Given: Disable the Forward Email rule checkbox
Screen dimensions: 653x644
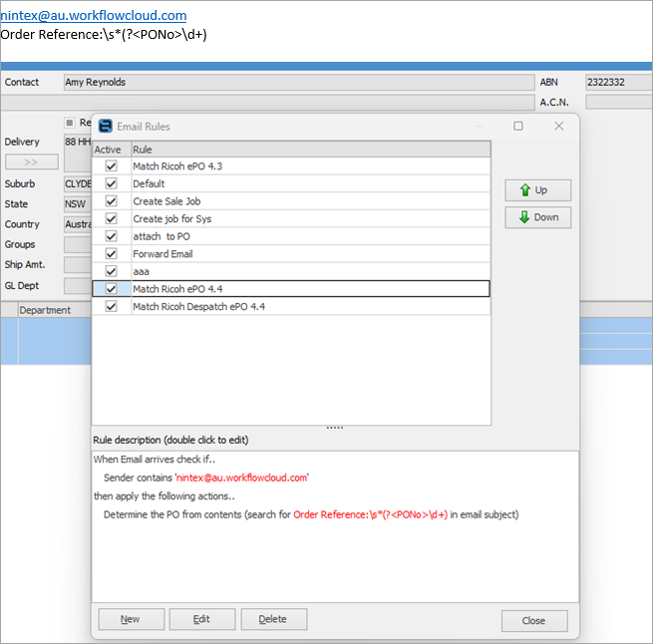Looking at the screenshot, I should [x=112, y=253].
